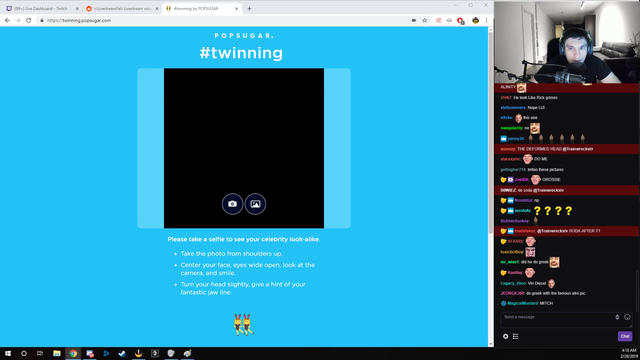
Task: Bookmark this page with the star icon
Action: [424, 20]
